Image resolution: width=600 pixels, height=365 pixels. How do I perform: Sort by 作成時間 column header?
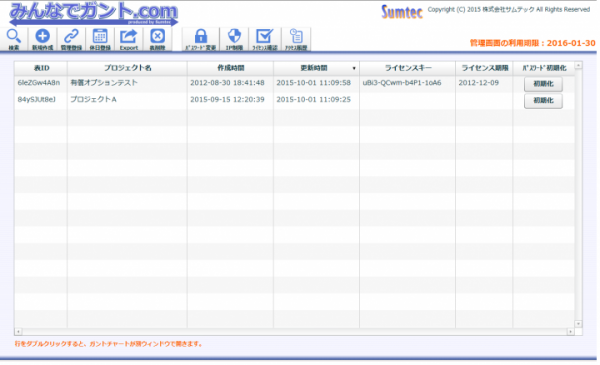230,68
